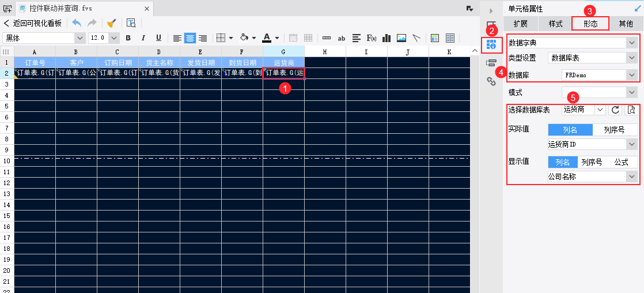Click the second-to-last toolbar layout icon
Viewport: 644px width, 293px height.
coord(435,38)
